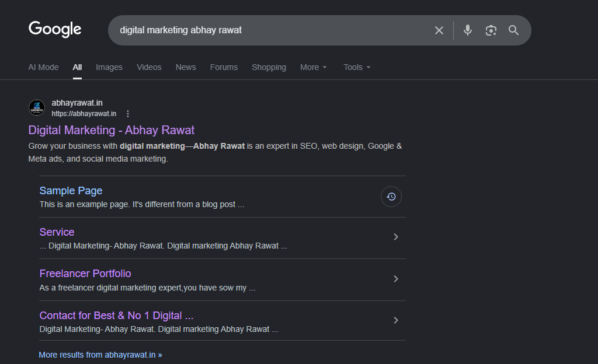Clear the search box text

(439, 30)
